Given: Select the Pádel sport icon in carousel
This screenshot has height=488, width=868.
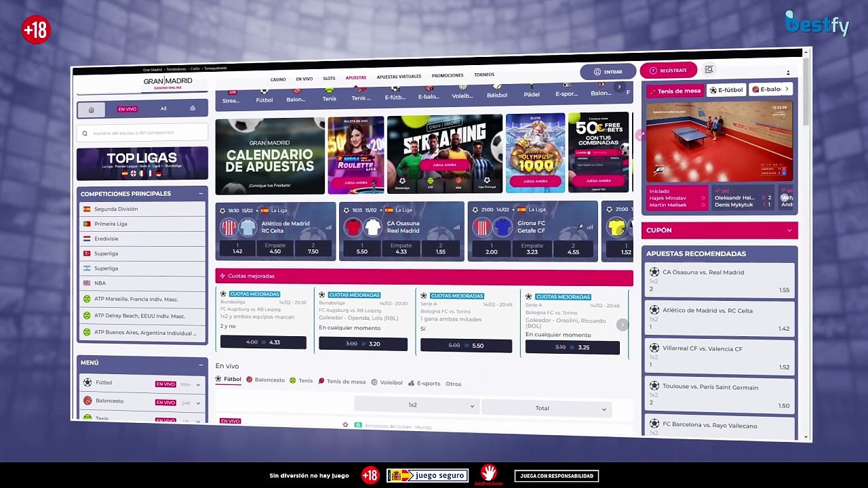Looking at the screenshot, I should pyautogui.click(x=532, y=91).
